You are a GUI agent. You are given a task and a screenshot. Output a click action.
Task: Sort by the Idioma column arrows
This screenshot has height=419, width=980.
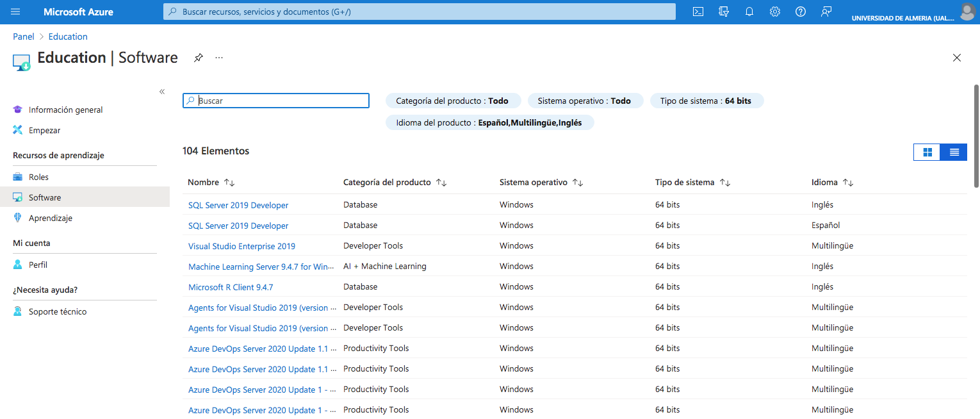pos(848,183)
